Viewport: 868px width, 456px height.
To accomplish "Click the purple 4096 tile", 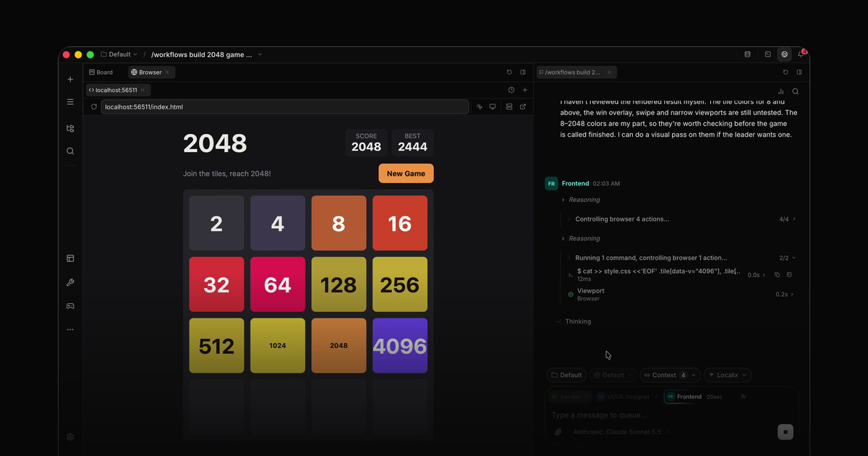I will tap(400, 346).
